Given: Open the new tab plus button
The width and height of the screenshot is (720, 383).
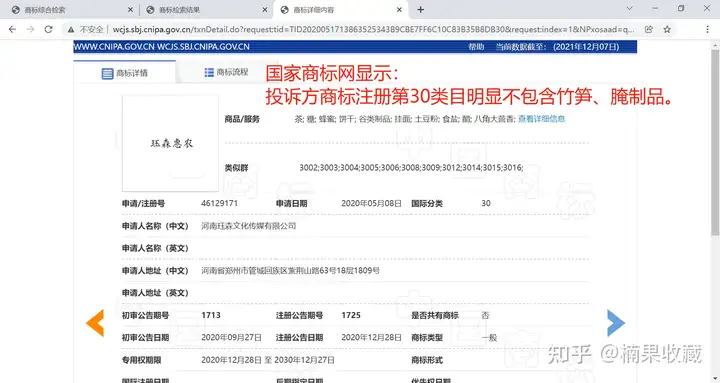Looking at the screenshot, I should (x=420, y=10).
